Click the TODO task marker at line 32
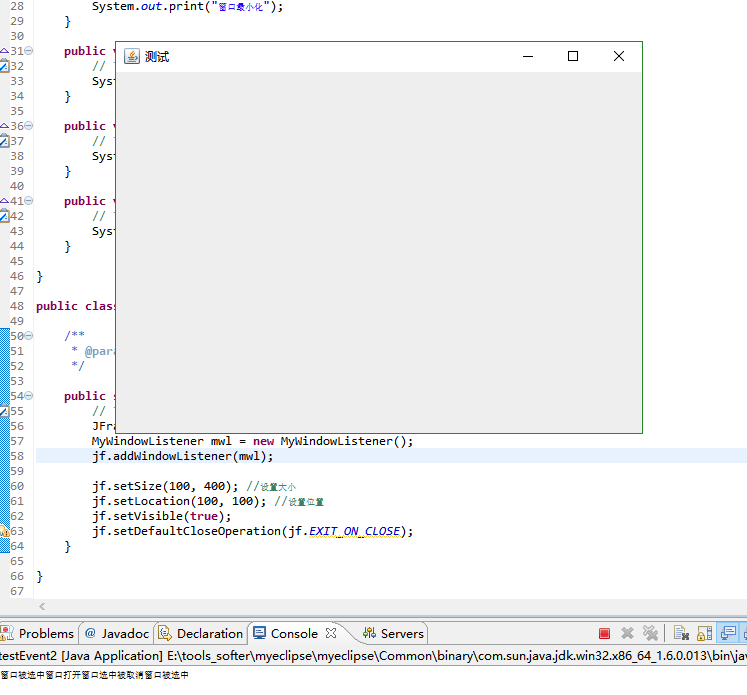747x695 pixels. (4, 66)
